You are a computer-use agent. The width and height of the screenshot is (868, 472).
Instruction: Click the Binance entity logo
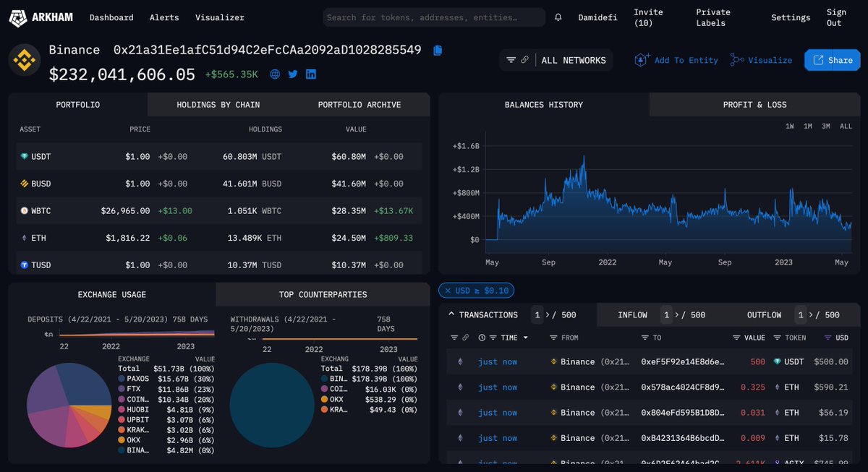(25, 60)
